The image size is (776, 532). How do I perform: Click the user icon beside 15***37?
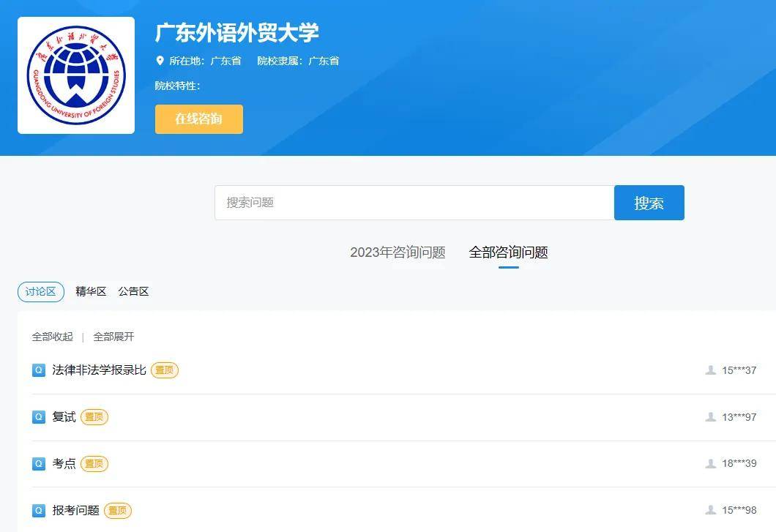[711, 370]
